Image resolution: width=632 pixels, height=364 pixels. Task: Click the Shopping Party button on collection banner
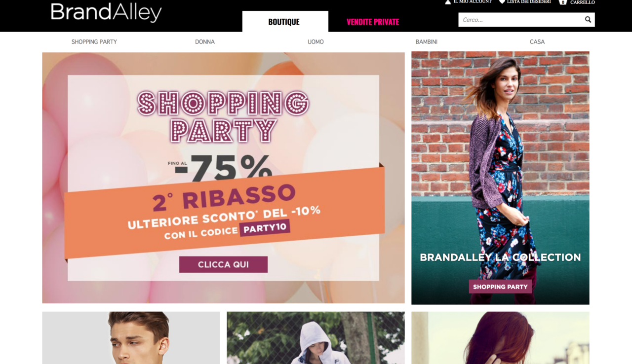click(x=500, y=287)
